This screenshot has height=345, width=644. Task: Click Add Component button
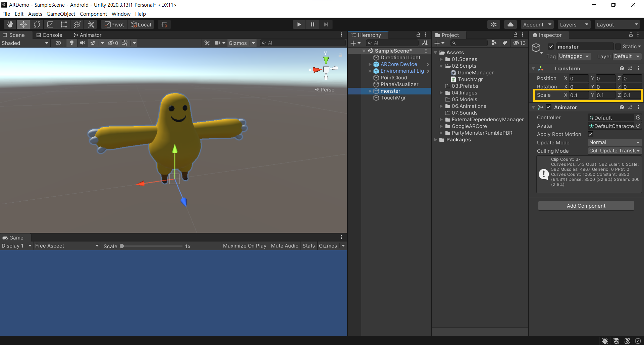[586, 206]
